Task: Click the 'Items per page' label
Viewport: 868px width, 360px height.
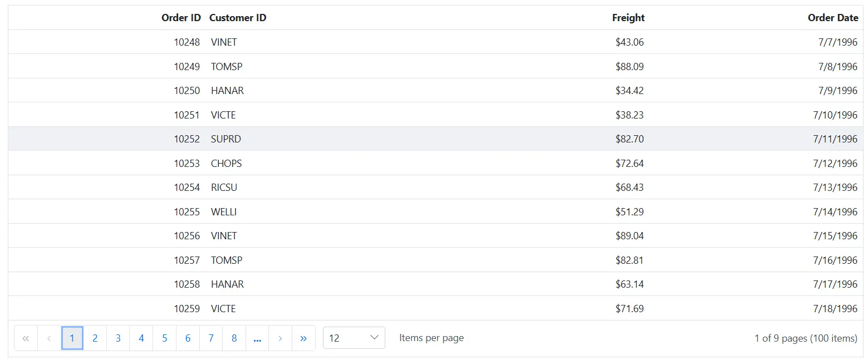Action: pyautogui.click(x=431, y=338)
